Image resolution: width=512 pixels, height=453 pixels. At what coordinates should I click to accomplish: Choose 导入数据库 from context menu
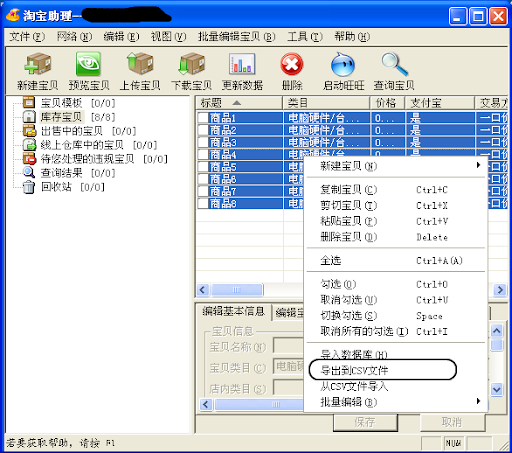click(x=395, y=355)
